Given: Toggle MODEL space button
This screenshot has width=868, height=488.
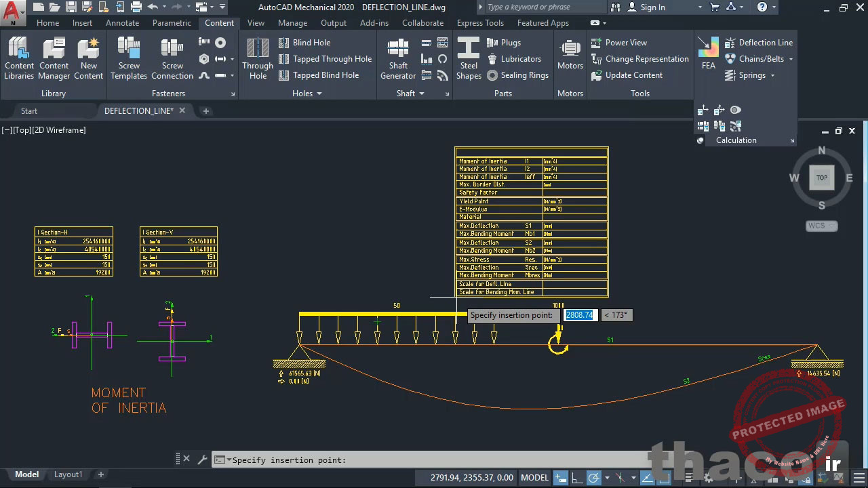Looking at the screenshot, I should point(534,477).
